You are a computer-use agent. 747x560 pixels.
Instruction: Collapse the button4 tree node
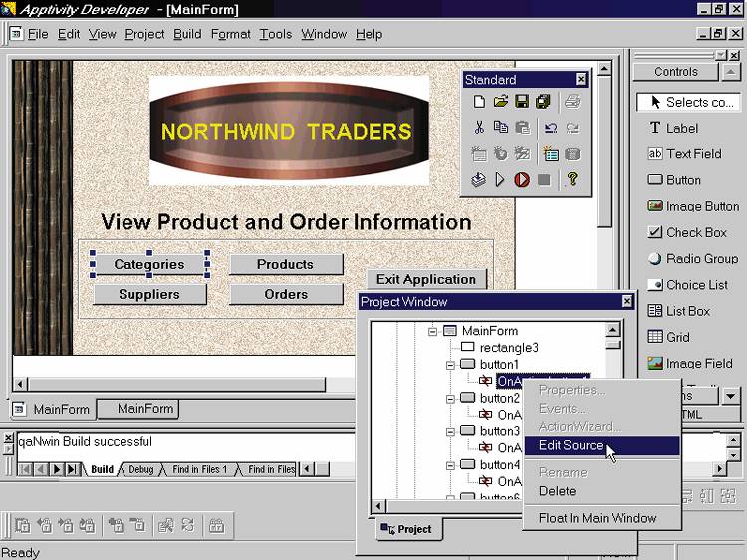(450, 465)
